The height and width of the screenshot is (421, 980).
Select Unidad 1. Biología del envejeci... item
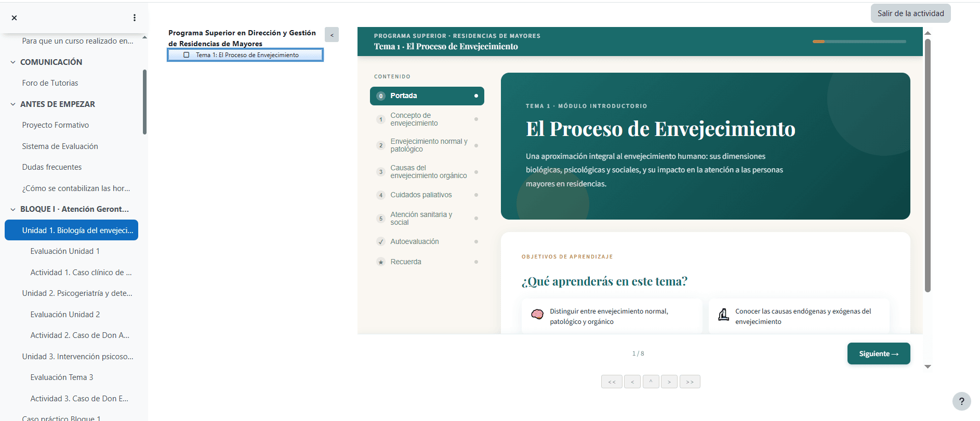click(x=72, y=230)
